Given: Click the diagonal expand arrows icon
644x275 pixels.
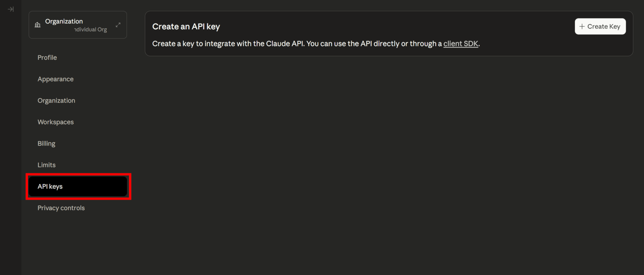Looking at the screenshot, I should (x=118, y=25).
